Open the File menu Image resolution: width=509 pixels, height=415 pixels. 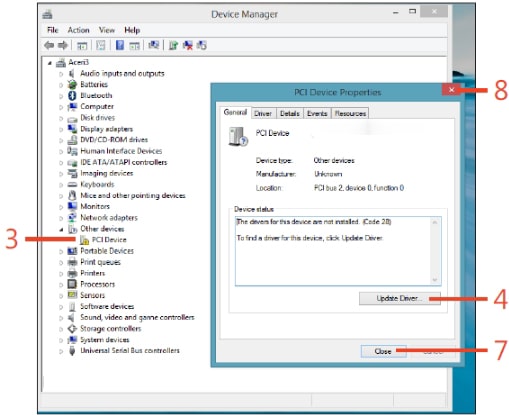tap(52, 30)
